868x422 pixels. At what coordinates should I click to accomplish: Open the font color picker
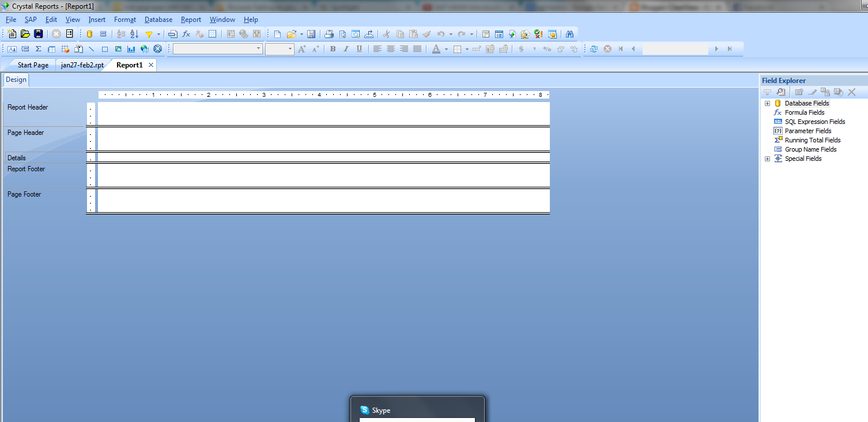pyautogui.click(x=436, y=49)
